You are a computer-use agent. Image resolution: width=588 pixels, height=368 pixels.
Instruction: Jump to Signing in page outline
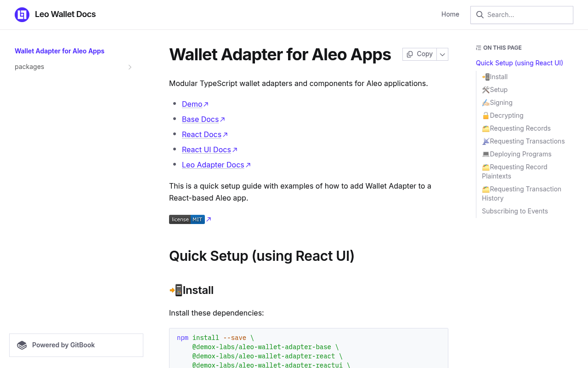[497, 103]
